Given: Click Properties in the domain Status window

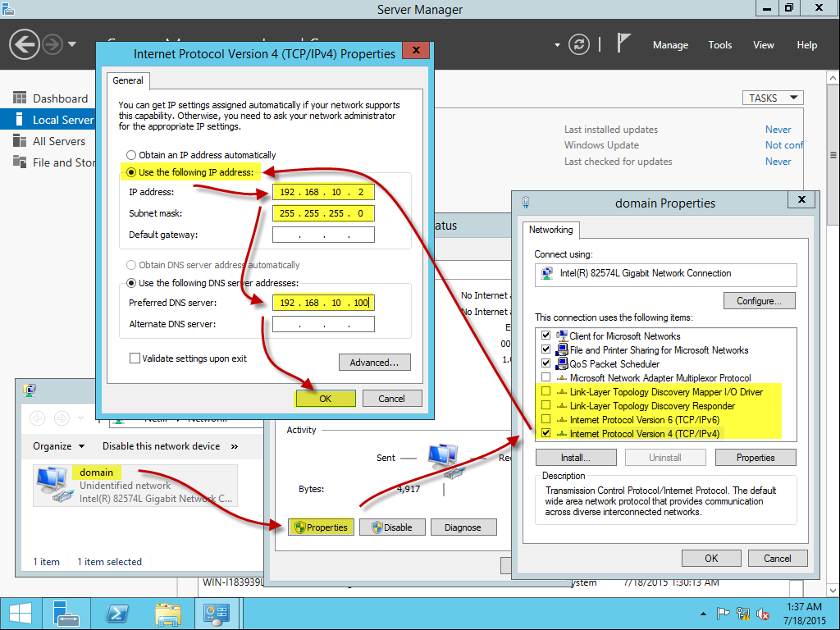Looking at the screenshot, I should click(x=321, y=527).
